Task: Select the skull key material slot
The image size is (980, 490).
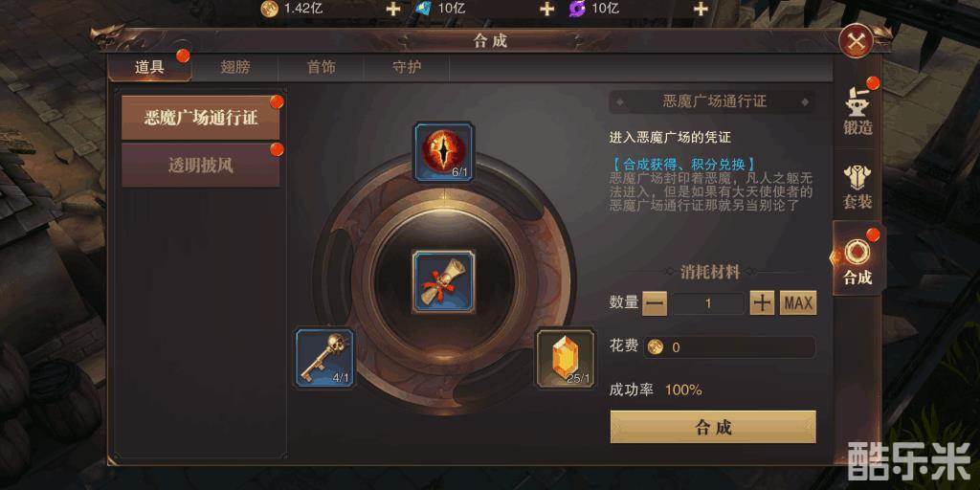Action: tap(324, 358)
